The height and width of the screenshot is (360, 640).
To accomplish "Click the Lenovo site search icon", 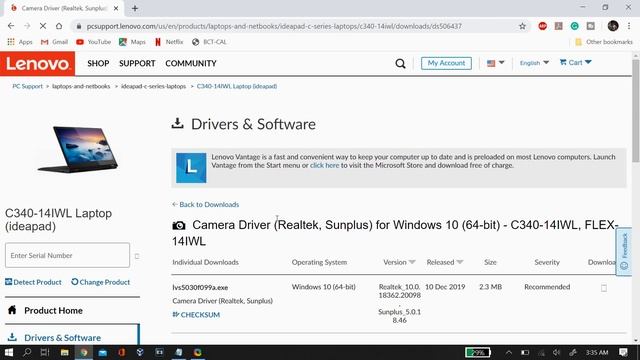I will click(x=400, y=63).
